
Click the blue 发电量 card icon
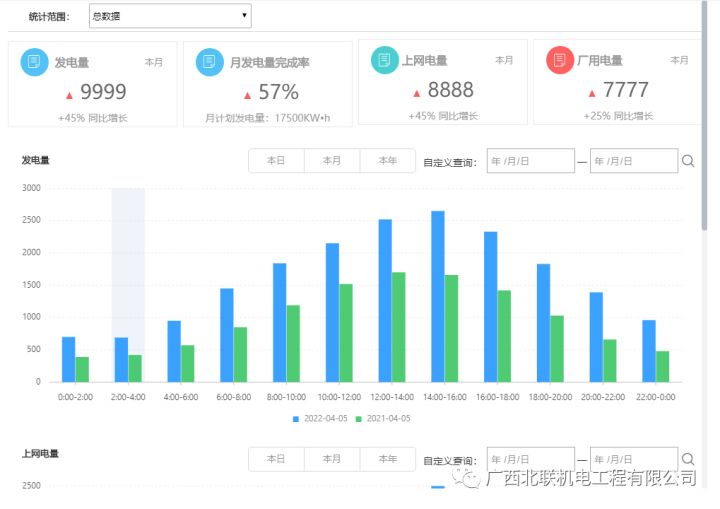tap(35, 62)
